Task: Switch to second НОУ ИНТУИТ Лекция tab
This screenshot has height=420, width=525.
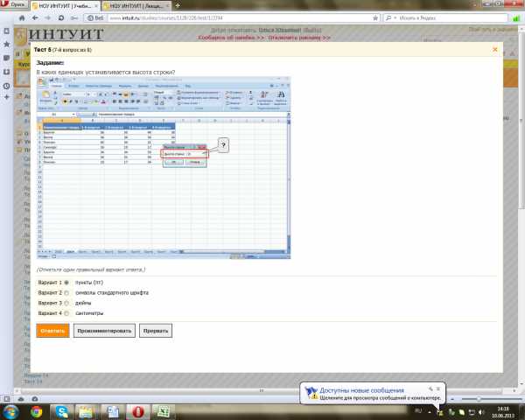Action: (x=136, y=6)
